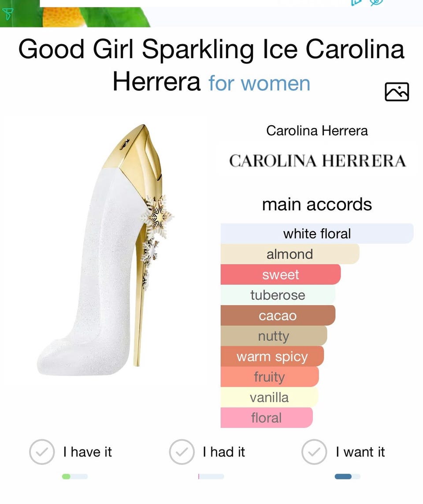Viewport: 423px width, 504px height.
Task: Open the photo gallery image icon
Action: tap(397, 92)
